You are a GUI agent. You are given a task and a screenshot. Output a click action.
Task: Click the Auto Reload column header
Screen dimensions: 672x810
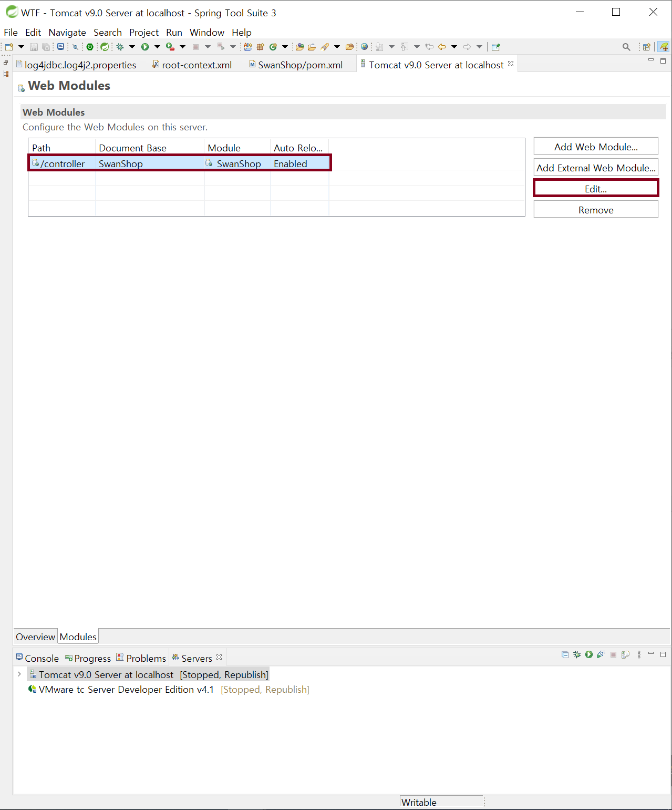coord(299,148)
